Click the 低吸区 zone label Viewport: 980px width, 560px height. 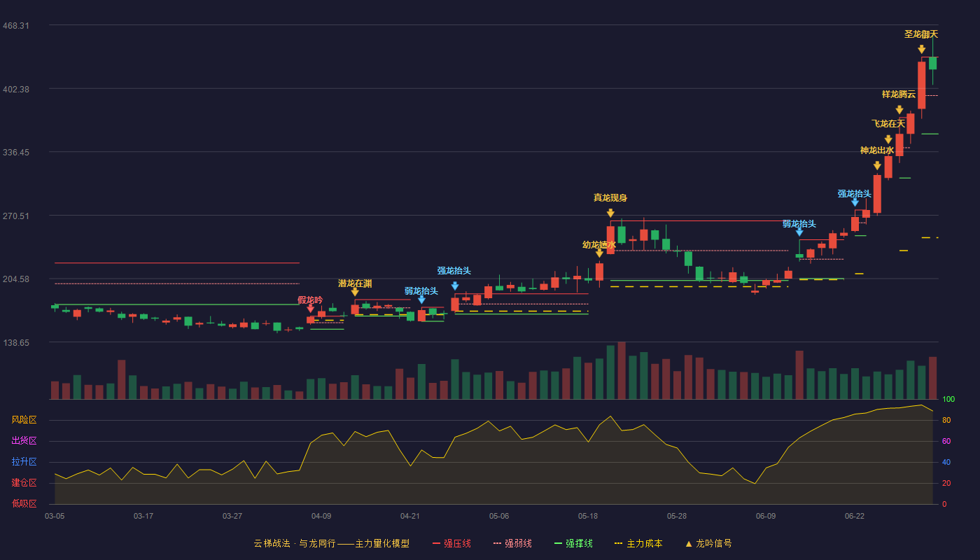[x=24, y=503]
